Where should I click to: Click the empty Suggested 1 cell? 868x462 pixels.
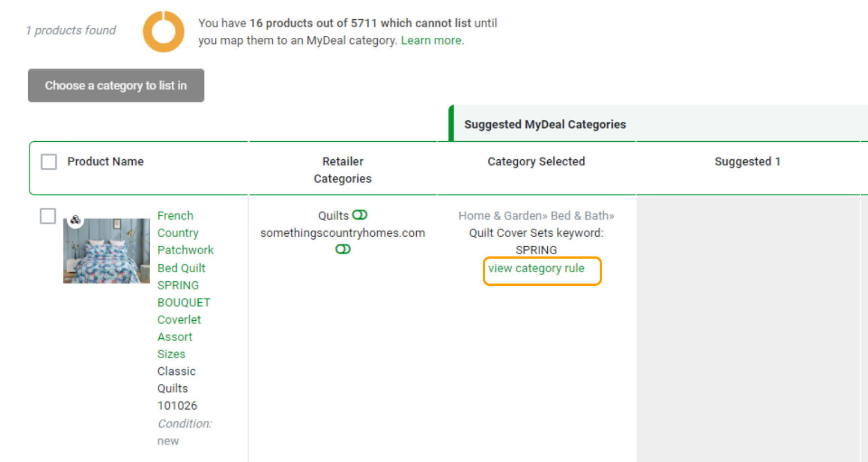748,329
